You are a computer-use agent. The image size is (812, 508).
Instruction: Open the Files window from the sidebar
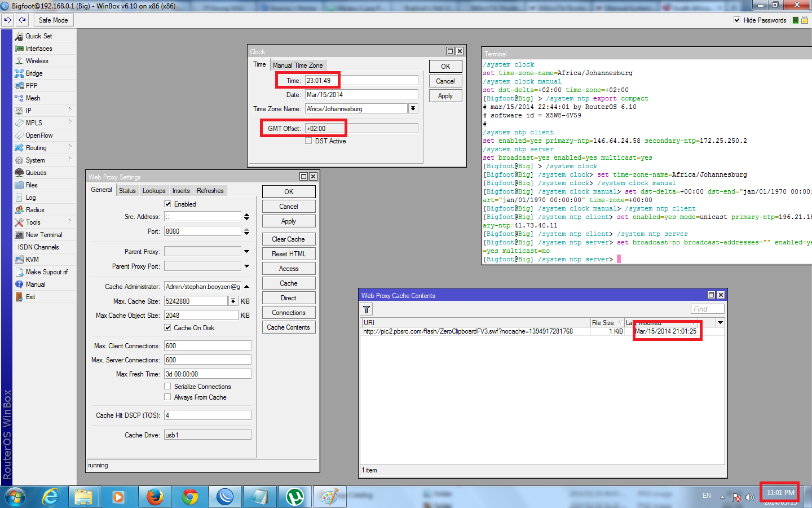point(32,185)
